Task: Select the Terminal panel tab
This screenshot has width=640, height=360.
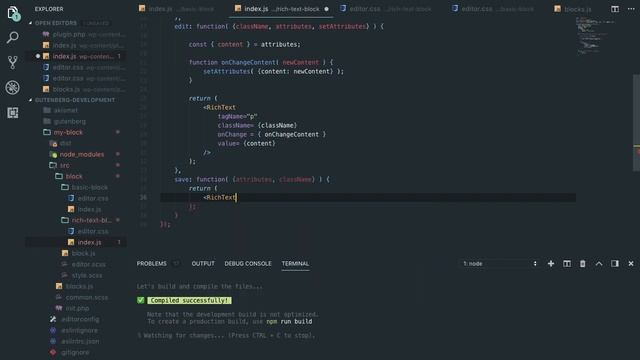Action: (x=295, y=264)
